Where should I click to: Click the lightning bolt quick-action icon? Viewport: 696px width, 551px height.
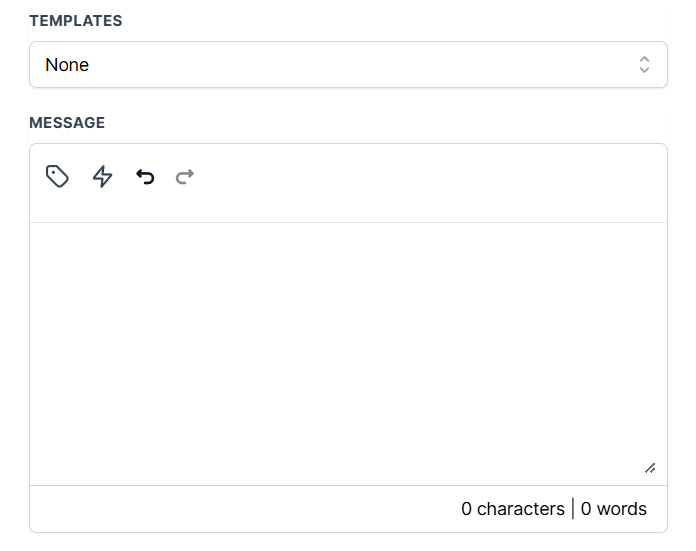[x=102, y=176]
